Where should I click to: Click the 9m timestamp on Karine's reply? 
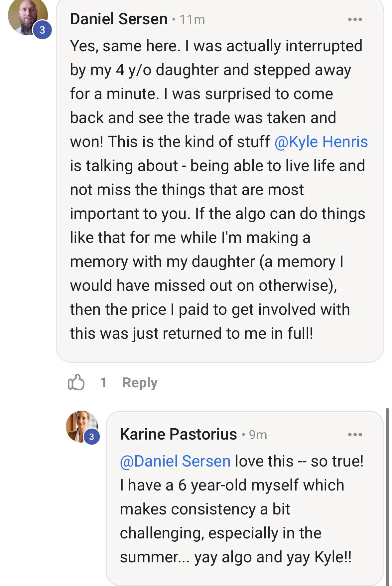[258, 435]
